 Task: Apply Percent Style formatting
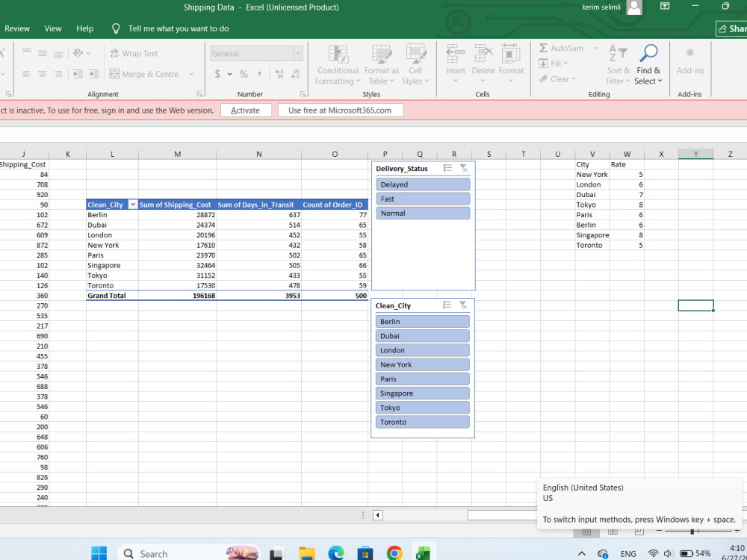pyautogui.click(x=244, y=74)
